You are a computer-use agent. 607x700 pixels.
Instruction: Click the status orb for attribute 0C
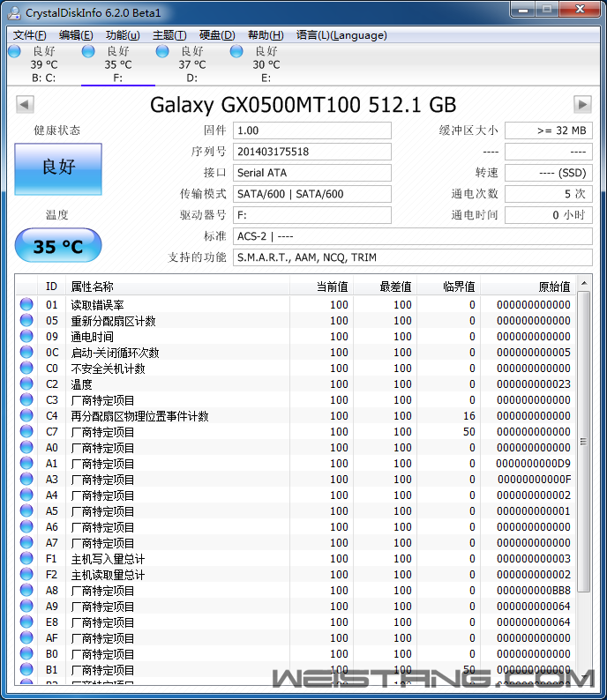tap(26, 352)
